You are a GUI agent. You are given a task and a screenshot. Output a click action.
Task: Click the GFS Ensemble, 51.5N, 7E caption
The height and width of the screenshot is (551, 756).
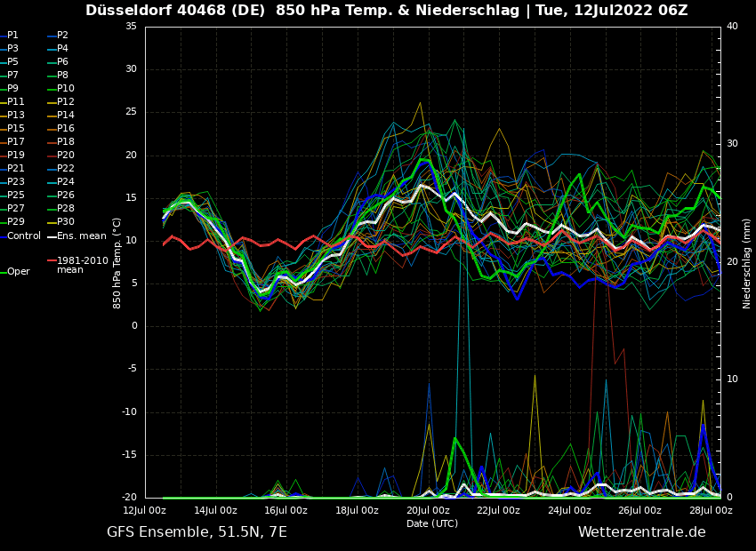coord(197,532)
